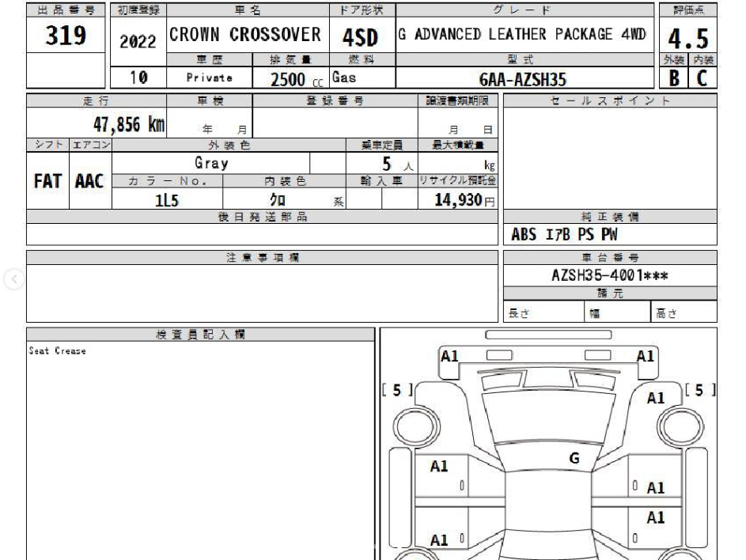Click front-left A1 bumper corner mark
Image resolution: width=746 pixels, height=560 pixels.
449,356
